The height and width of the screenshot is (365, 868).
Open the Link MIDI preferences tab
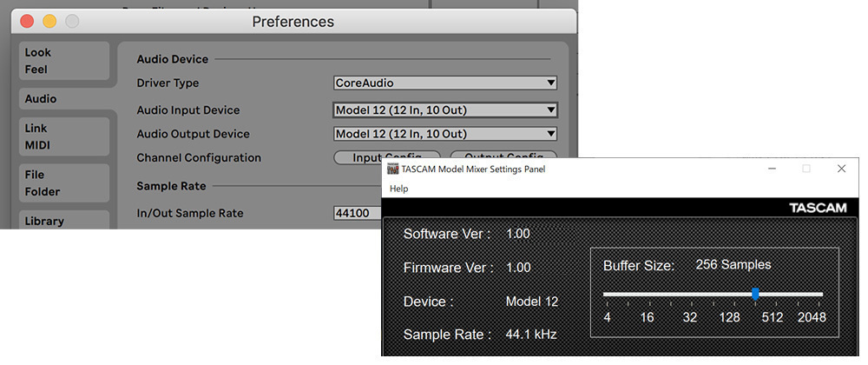[63, 136]
